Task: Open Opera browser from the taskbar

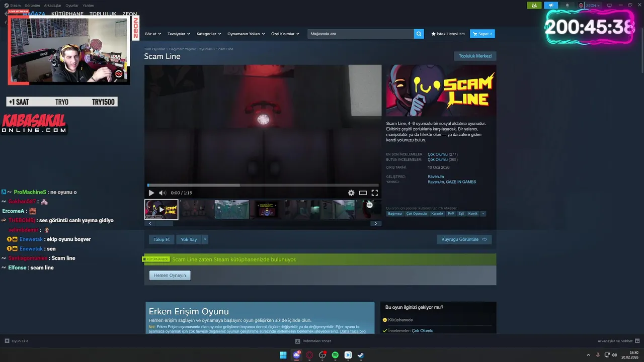Action: pos(309,355)
